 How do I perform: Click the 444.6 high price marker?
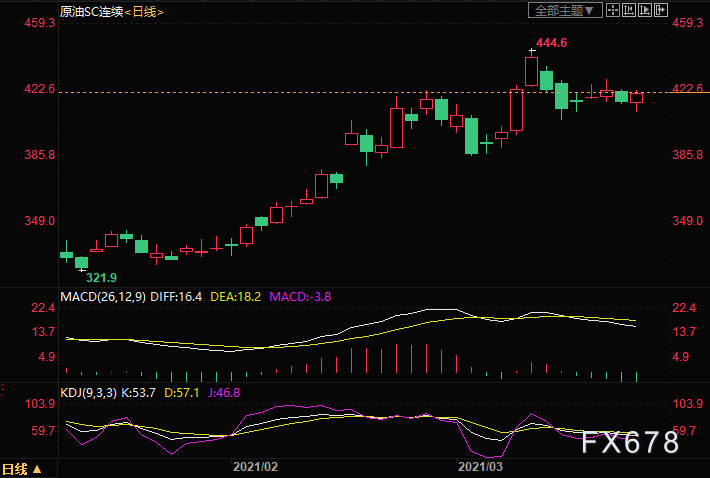(551, 43)
